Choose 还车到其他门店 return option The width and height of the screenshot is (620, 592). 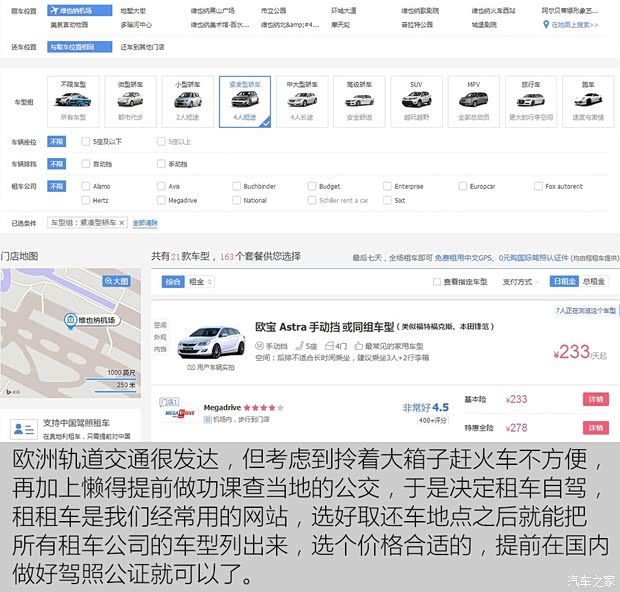coord(142,47)
